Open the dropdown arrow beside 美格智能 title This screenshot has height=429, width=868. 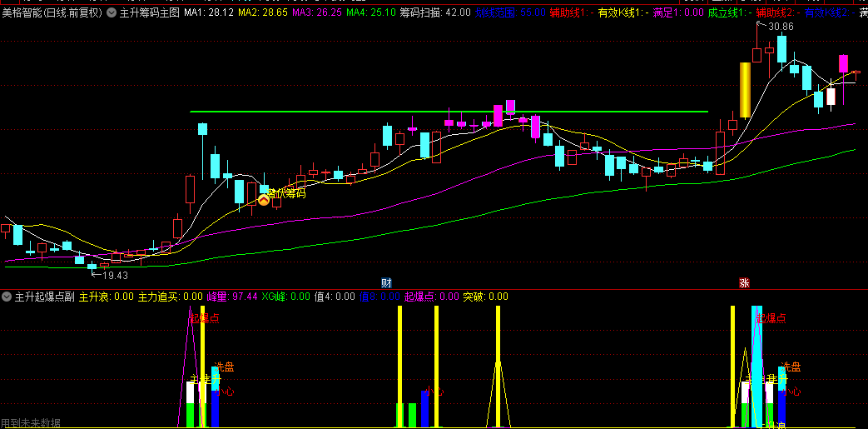[112, 12]
